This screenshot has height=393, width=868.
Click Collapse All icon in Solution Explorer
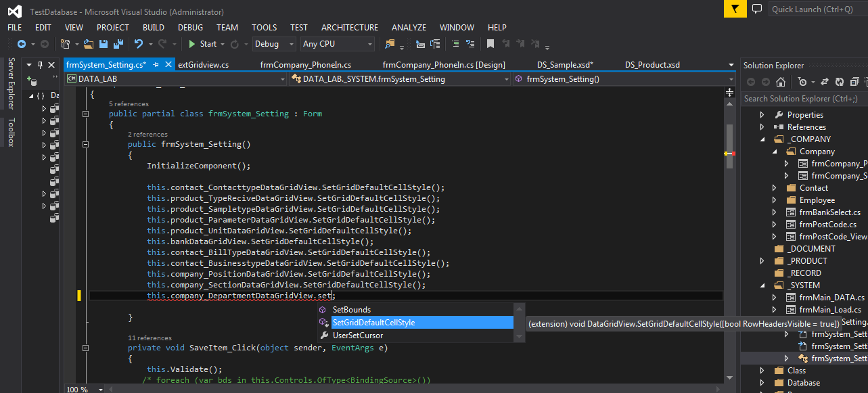point(853,82)
